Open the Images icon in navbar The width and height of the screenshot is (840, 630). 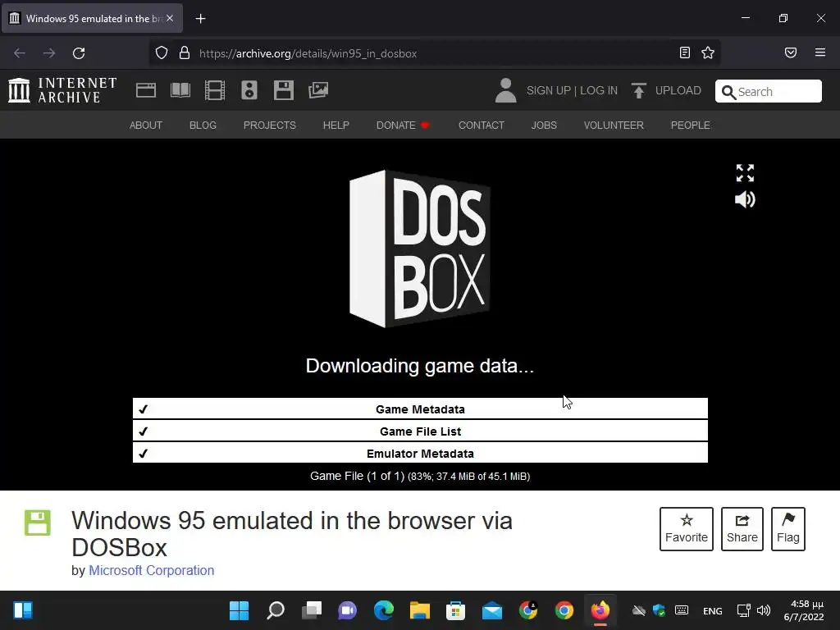click(318, 90)
